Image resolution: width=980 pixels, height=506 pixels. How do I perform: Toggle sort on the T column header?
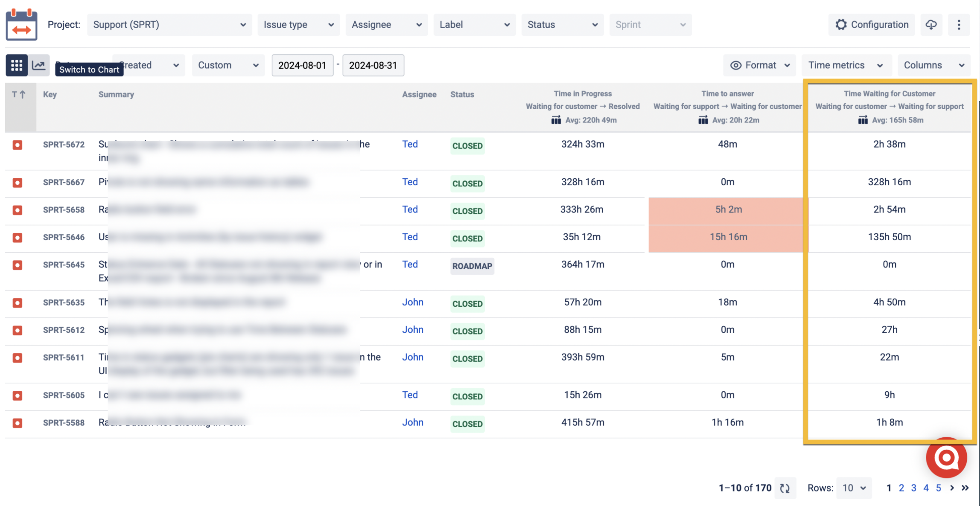(19, 94)
